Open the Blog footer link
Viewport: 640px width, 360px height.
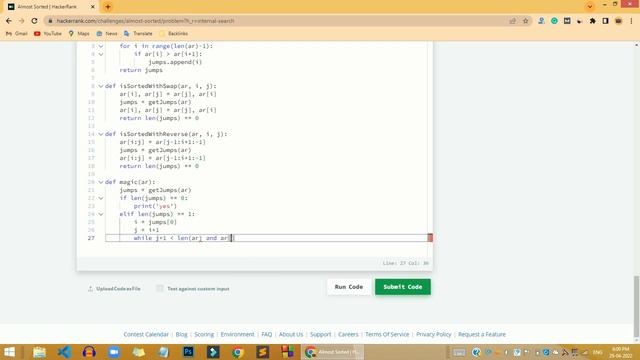coord(182,334)
